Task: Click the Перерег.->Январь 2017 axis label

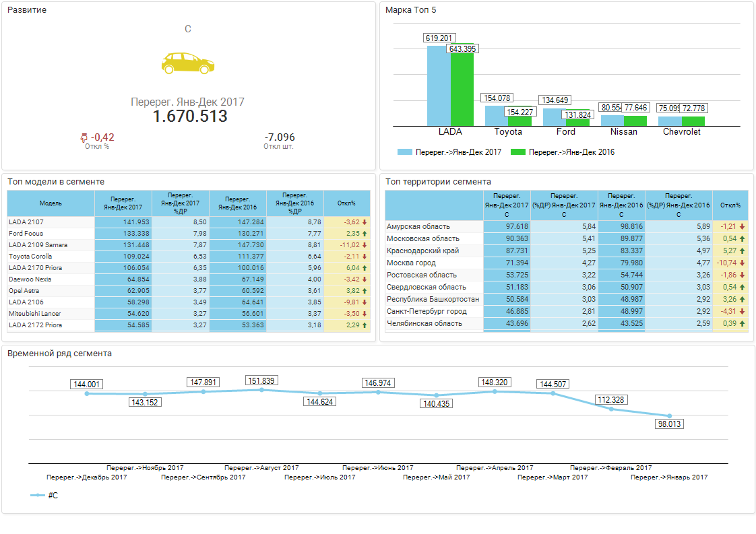Action: click(x=669, y=477)
